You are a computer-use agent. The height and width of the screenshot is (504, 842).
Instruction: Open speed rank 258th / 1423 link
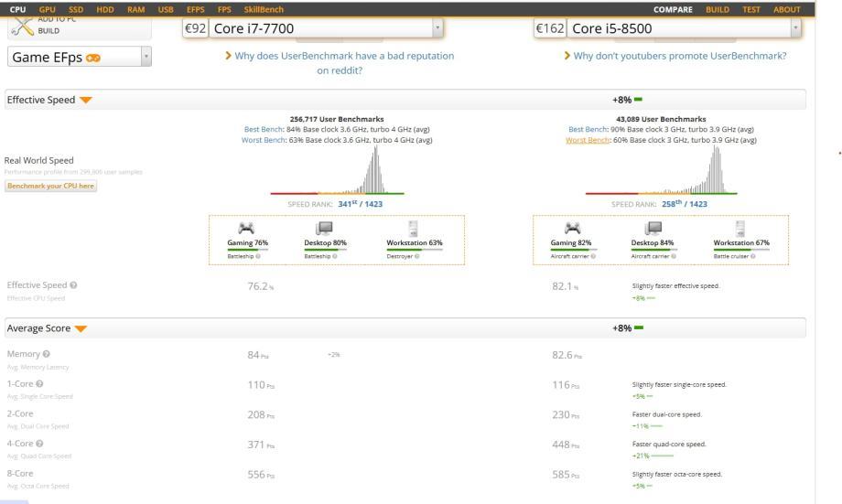(685, 204)
